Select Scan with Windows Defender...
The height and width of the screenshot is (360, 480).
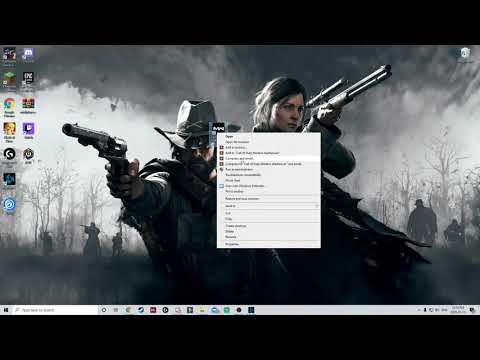[269, 186]
